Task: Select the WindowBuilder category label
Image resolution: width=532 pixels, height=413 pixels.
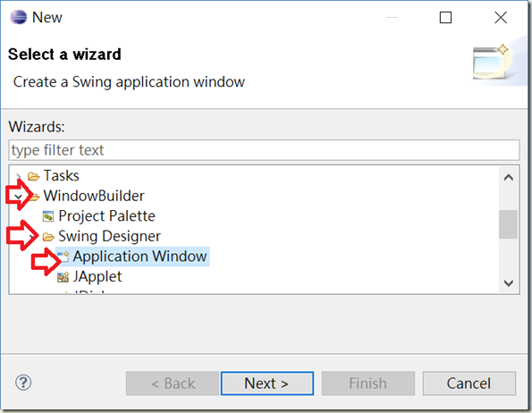Action: [x=94, y=196]
